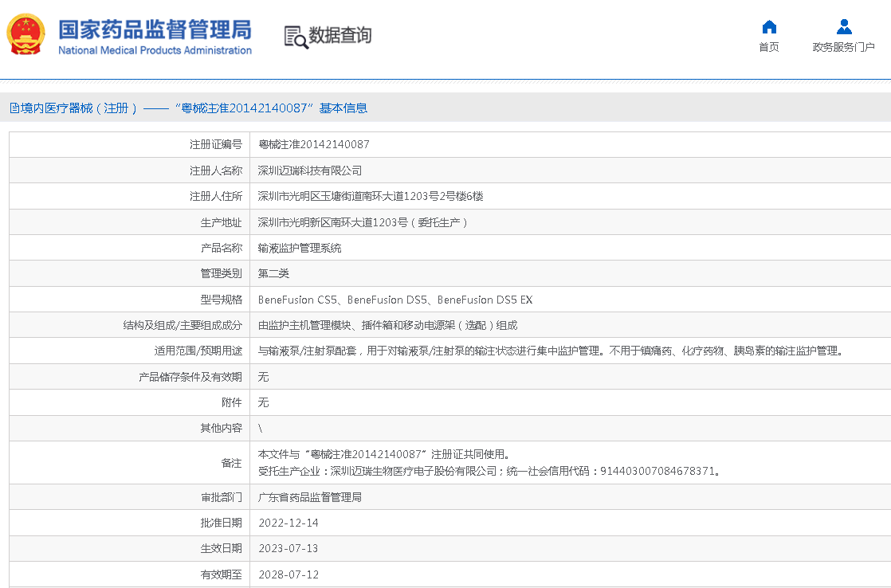Screen dimensions: 891x588
Task: Select the 数据查询 heading text
Action: (x=340, y=36)
